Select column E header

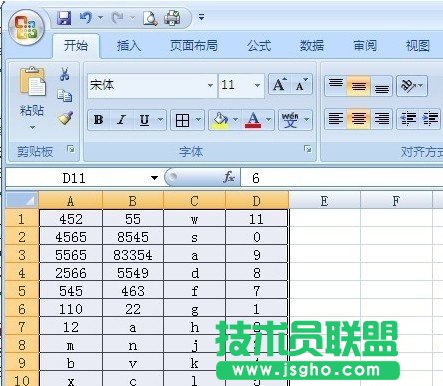[x=324, y=201]
